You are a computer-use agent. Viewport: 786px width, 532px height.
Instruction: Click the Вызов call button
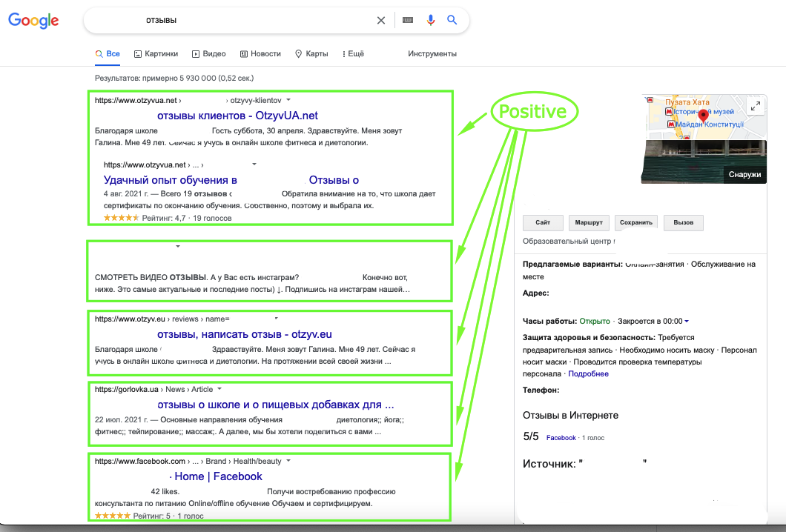coord(683,222)
